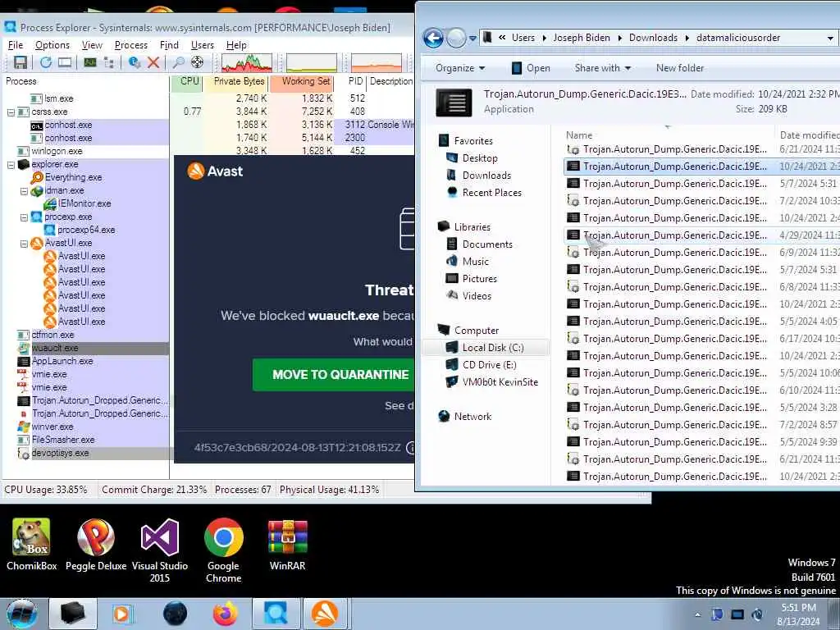The image size is (840, 630).
Task: Click New folder in Explorer toolbar
Action: point(680,68)
